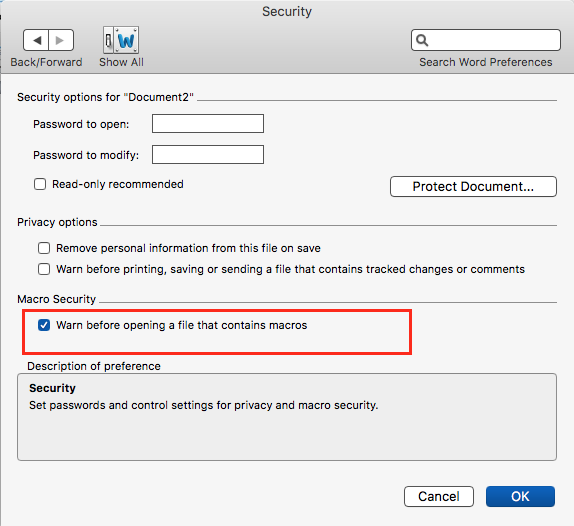Image resolution: width=574 pixels, height=526 pixels.
Task: Click the Read-only recommended label text
Action: click(x=118, y=184)
